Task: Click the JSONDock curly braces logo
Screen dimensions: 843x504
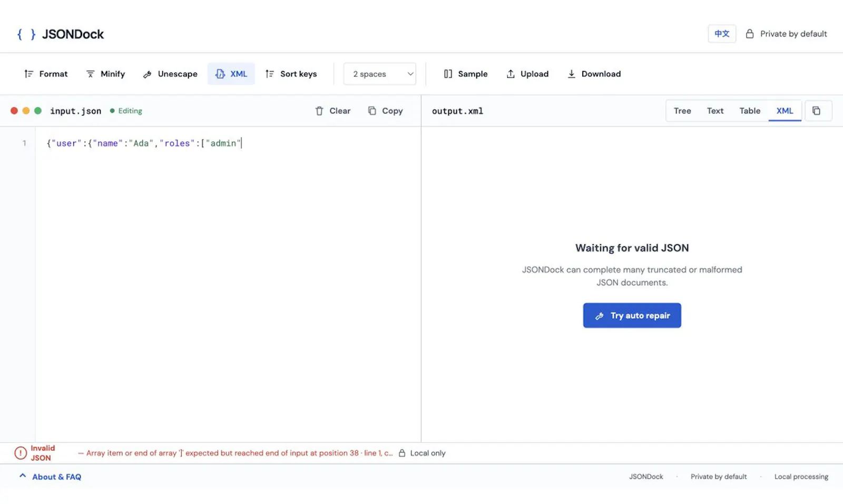Action: pyautogui.click(x=26, y=34)
